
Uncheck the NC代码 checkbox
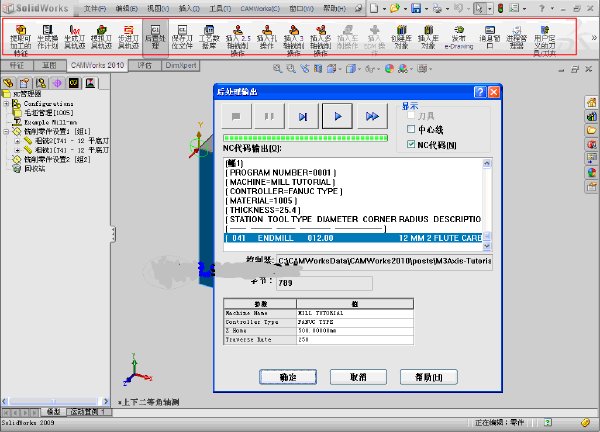[x=411, y=144]
